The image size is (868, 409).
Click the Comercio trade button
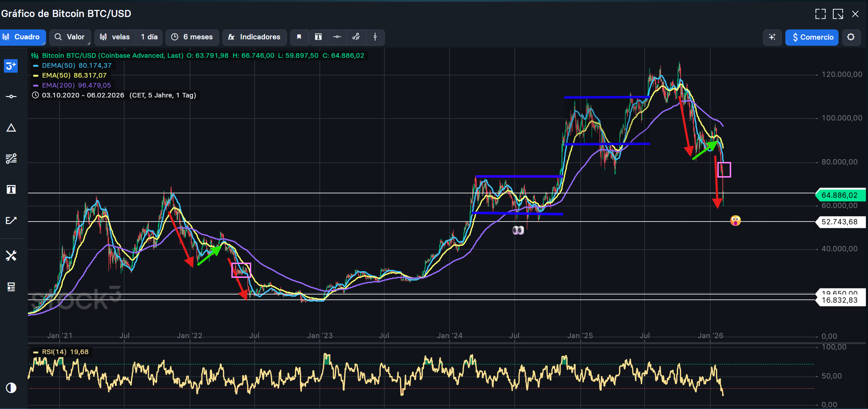812,38
